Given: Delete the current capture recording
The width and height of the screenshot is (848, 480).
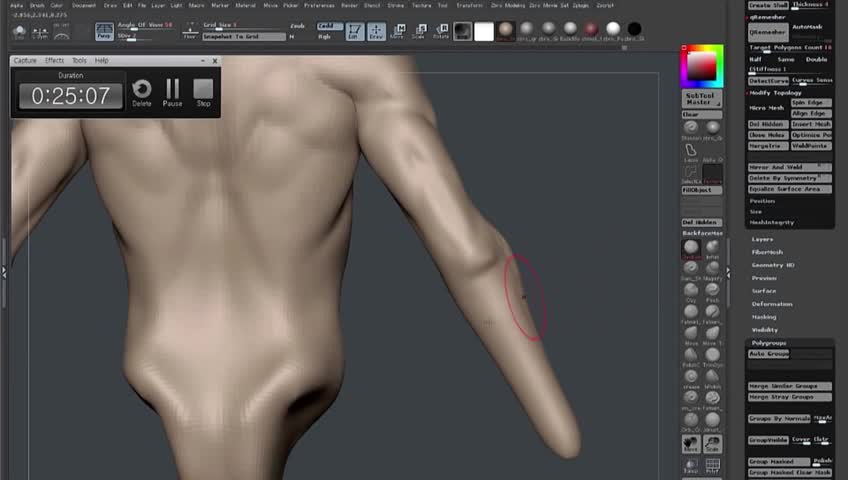Looking at the screenshot, I should [x=142, y=92].
